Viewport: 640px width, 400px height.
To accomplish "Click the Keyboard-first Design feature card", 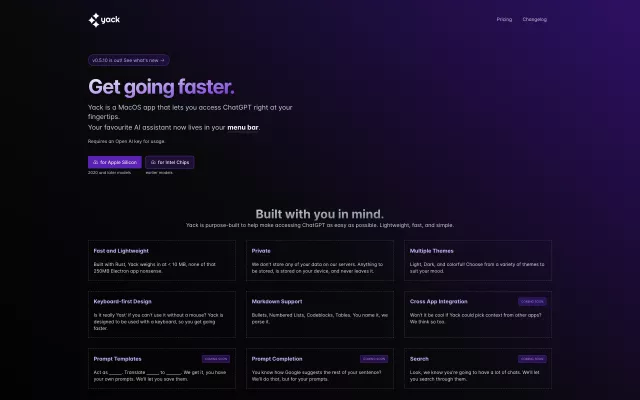I will point(161,310).
